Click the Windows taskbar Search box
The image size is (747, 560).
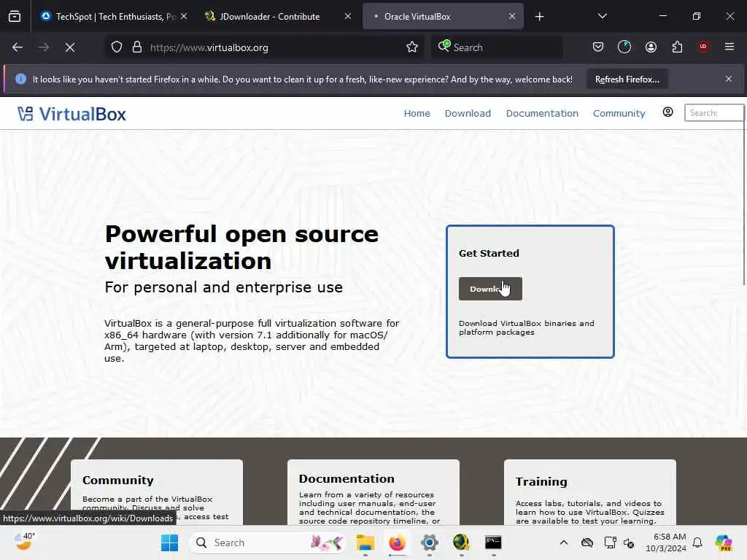(x=268, y=542)
